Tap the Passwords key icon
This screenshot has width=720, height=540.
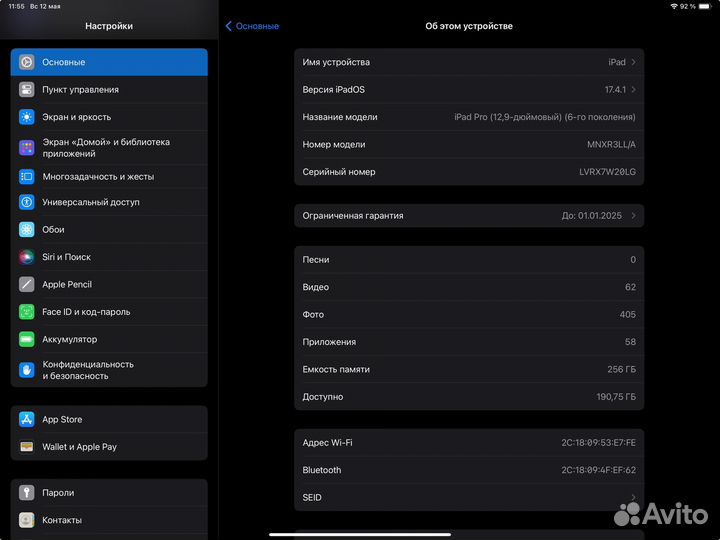pos(27,493)
